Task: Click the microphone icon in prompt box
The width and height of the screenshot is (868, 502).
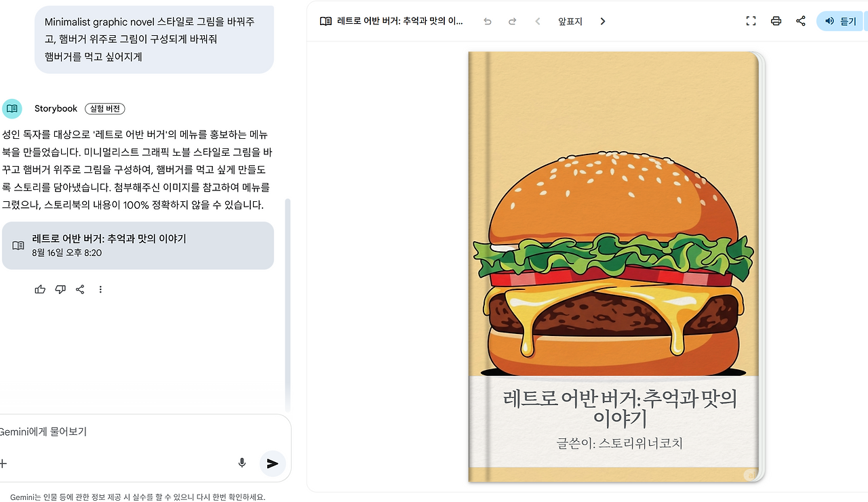Action: click(x=242, y=463)
